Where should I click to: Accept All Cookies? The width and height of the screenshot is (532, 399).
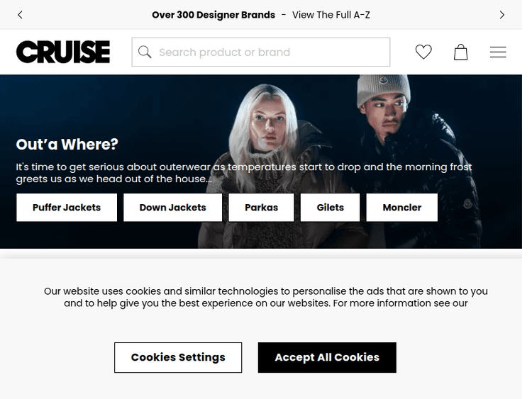[x=327, y=357]
